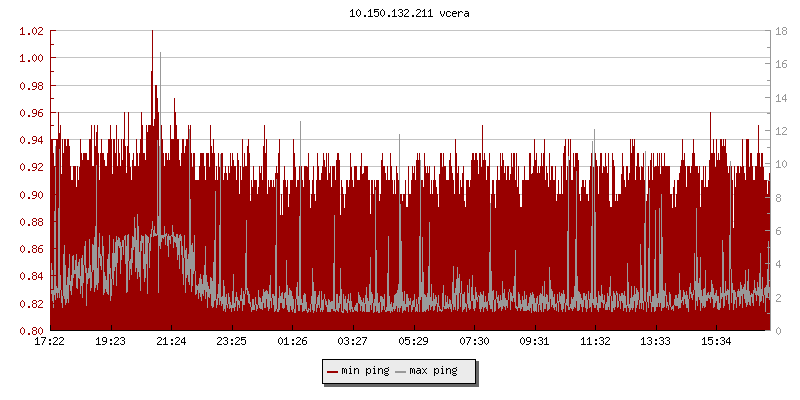Select the 10 right axis value
Image resolution: width=800 pixels, height=400 pixels.
tap(782, 164)
